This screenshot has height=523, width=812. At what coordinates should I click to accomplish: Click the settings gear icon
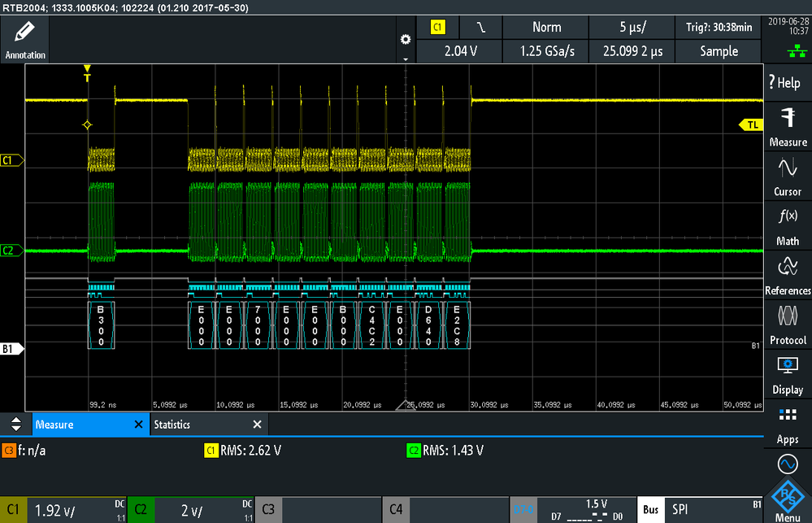(x=406, y=39)
